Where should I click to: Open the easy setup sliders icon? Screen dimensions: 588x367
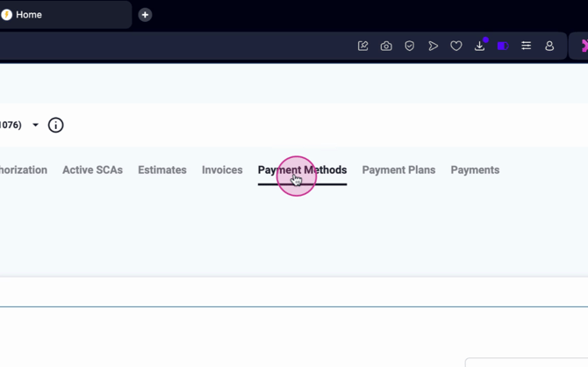(527, 46)
